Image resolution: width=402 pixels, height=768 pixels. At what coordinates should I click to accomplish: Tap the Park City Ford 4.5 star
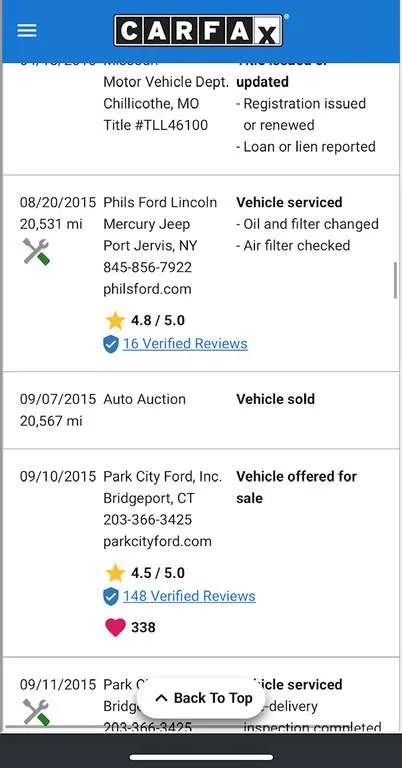point(115,573)
